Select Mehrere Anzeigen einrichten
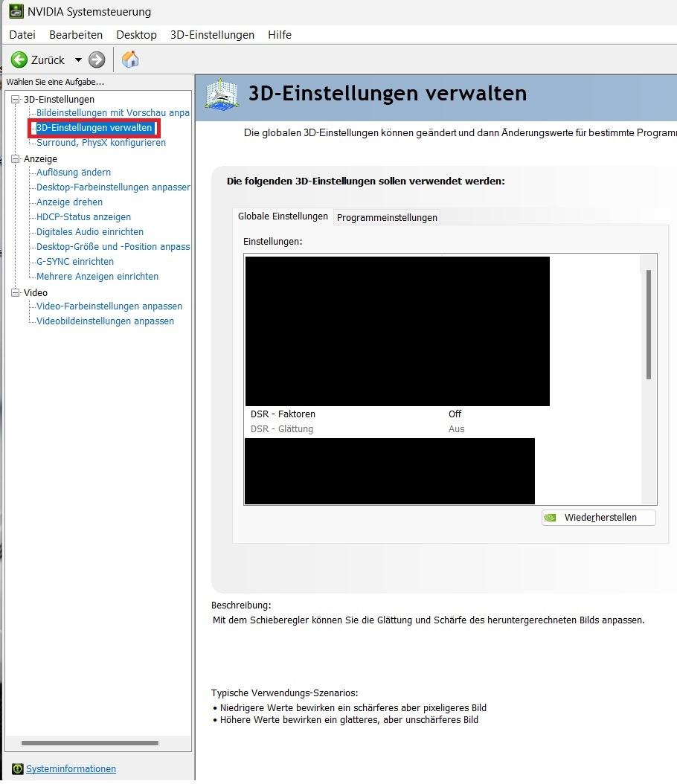The width and height of the screenshot is (677, 784). (97, 277)
